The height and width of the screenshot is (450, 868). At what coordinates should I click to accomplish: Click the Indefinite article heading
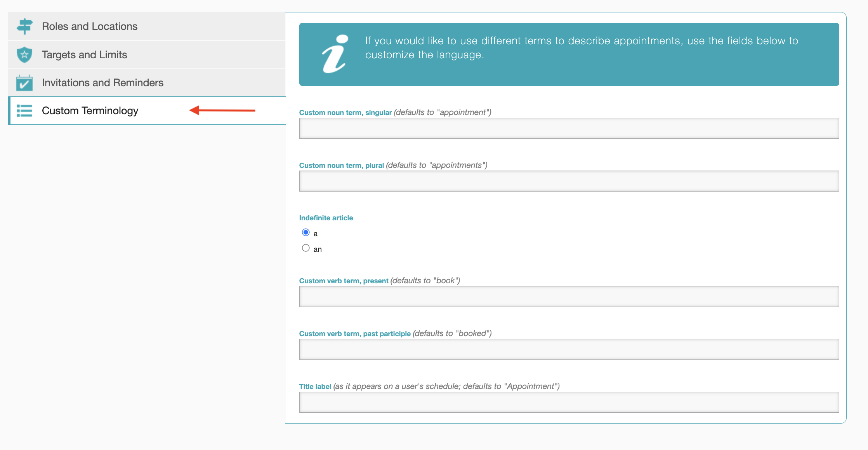326,218
